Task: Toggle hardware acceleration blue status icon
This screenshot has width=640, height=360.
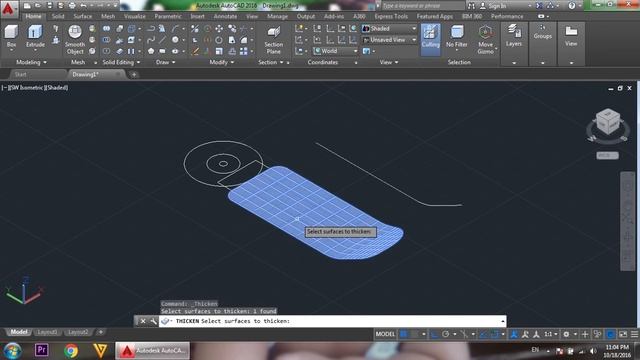Action: (611, 334)
